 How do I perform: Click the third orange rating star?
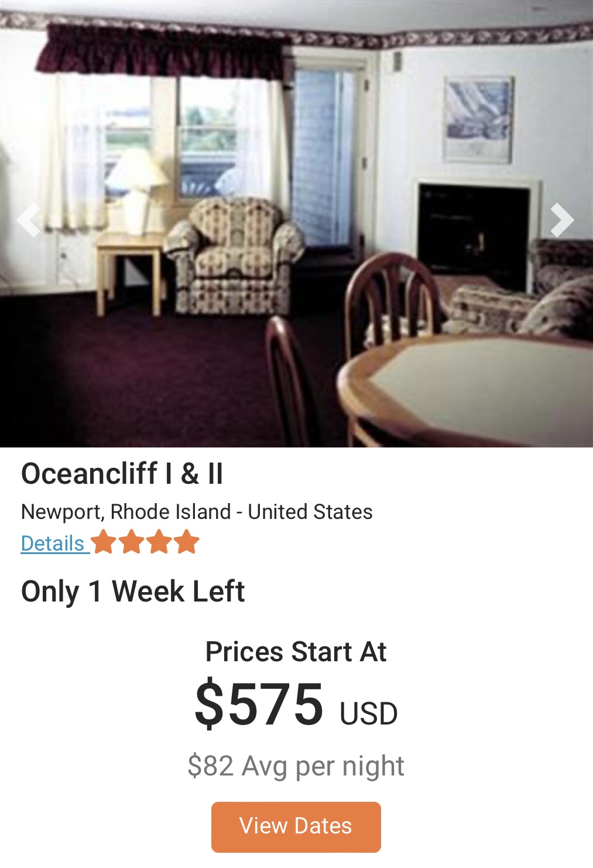pos(159,542)
